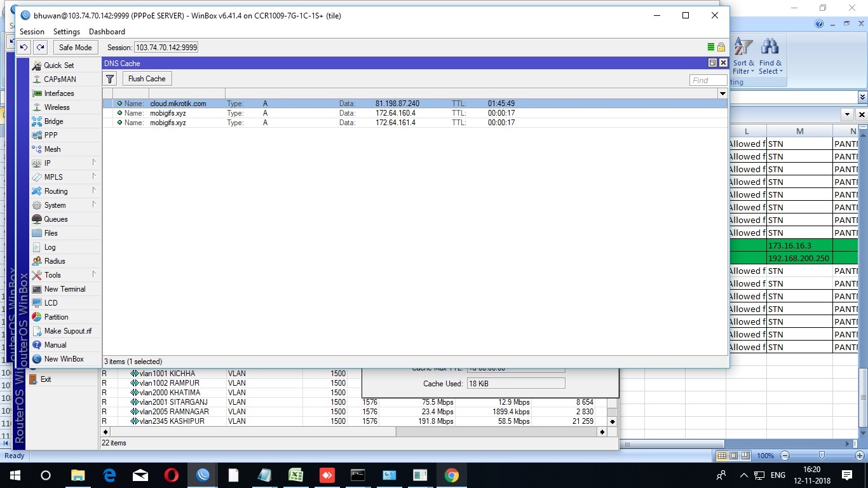Click the DNS Cache filter funnel icon
This screenshot has width=868, height=488.
pyautogui.click(x=110, y=79)
